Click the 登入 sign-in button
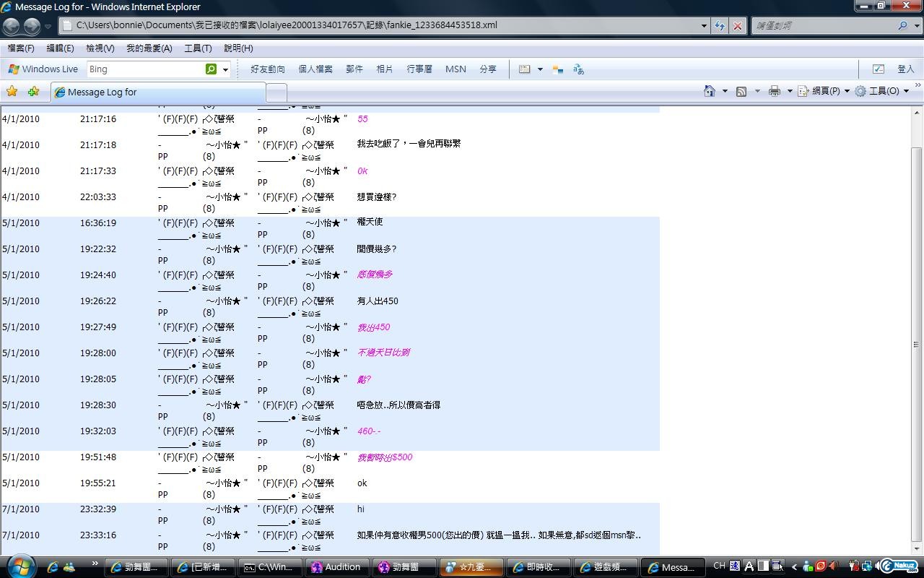Screen dimensions: 924x578 (x=905, y=69)
